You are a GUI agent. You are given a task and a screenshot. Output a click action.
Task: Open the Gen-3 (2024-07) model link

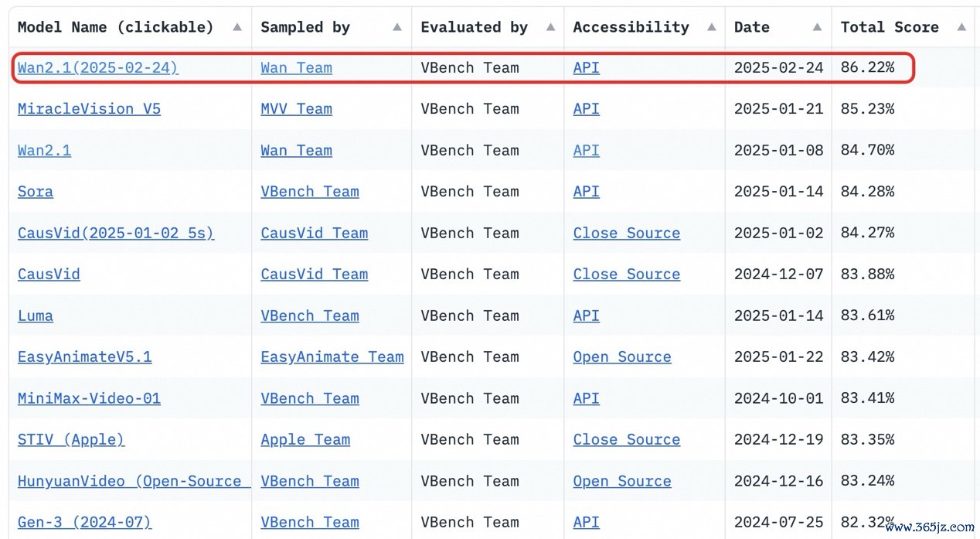click(x=84, y=522)
